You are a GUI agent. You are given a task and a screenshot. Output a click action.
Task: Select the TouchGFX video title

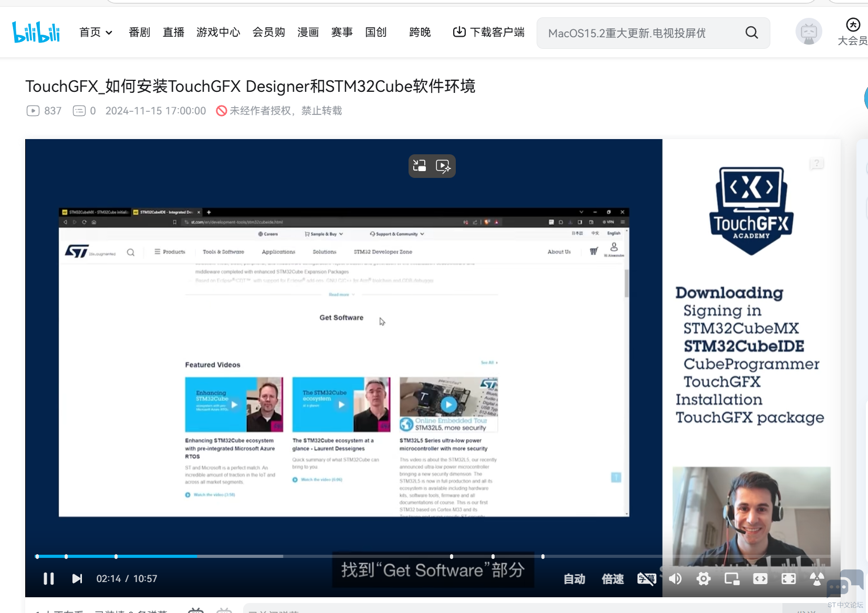tap(250, 86)
